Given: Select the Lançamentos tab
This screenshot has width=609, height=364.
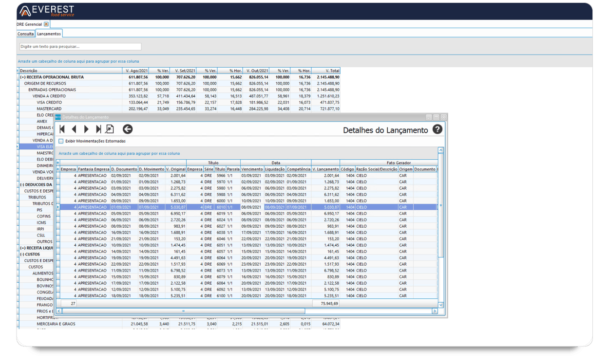Looking at the screenshot, I should (49, 34).
